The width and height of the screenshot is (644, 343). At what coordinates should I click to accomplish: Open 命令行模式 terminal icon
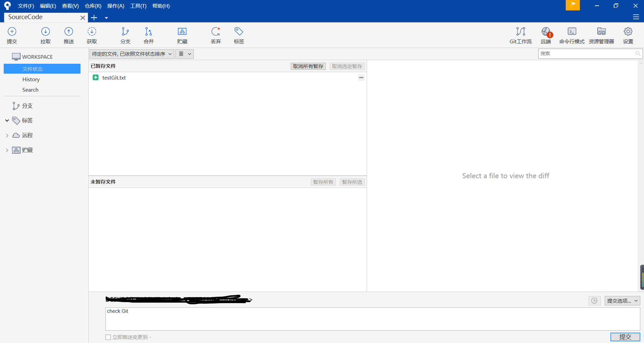pyautogui.click(x=572, y=35)
